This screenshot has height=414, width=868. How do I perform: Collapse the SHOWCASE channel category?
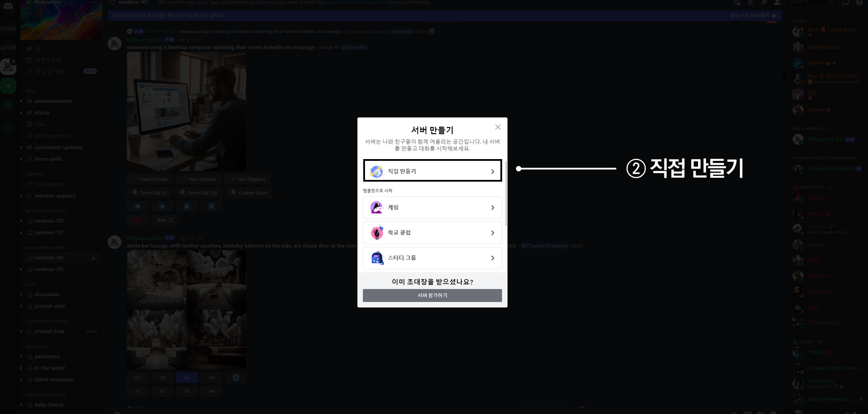coord(35,347)
